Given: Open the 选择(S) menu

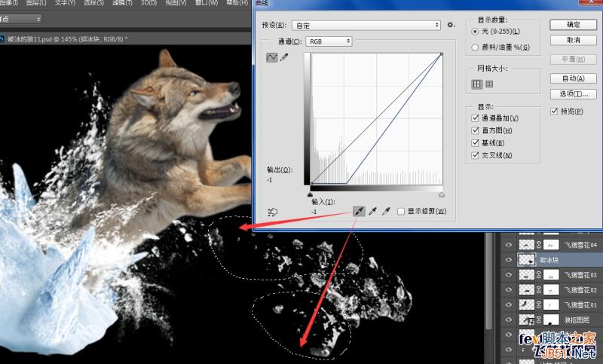Looking at the screenshot, I should (93, 3).
